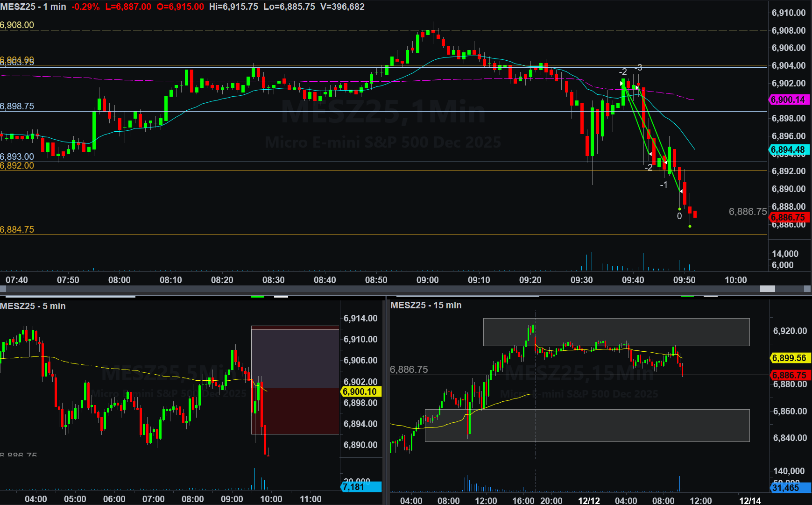This screenshot has width=812, height=505.
Task: Click the red 6,886.75 last-price tag on the 1 min chart
Action: (x=788, y=217)
